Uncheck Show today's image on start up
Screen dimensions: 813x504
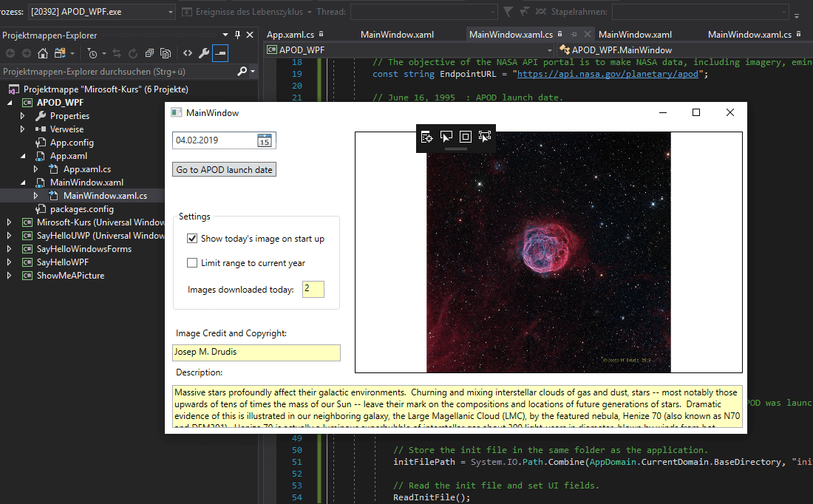coord(193,239)
